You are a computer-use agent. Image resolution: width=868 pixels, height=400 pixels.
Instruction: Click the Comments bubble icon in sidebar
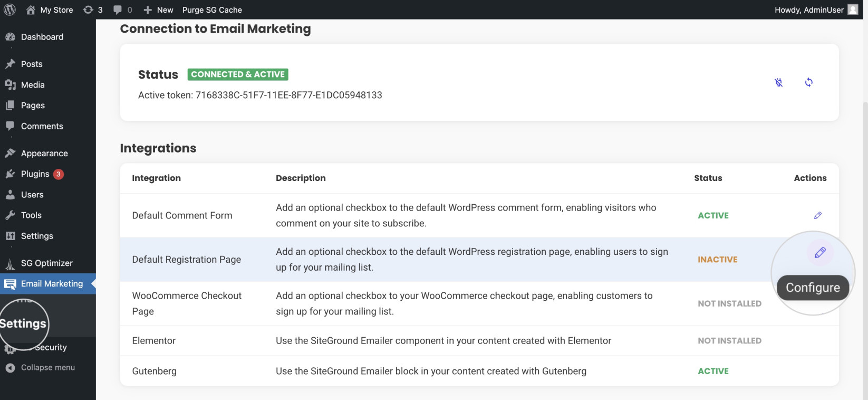click(x=10, y=126)
